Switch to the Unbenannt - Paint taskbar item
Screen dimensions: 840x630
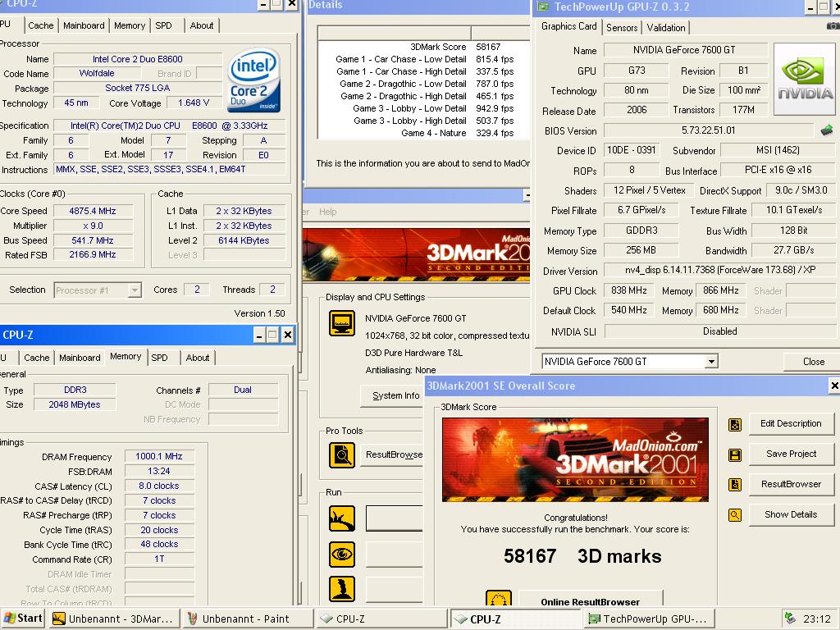[x=247, y=619]
